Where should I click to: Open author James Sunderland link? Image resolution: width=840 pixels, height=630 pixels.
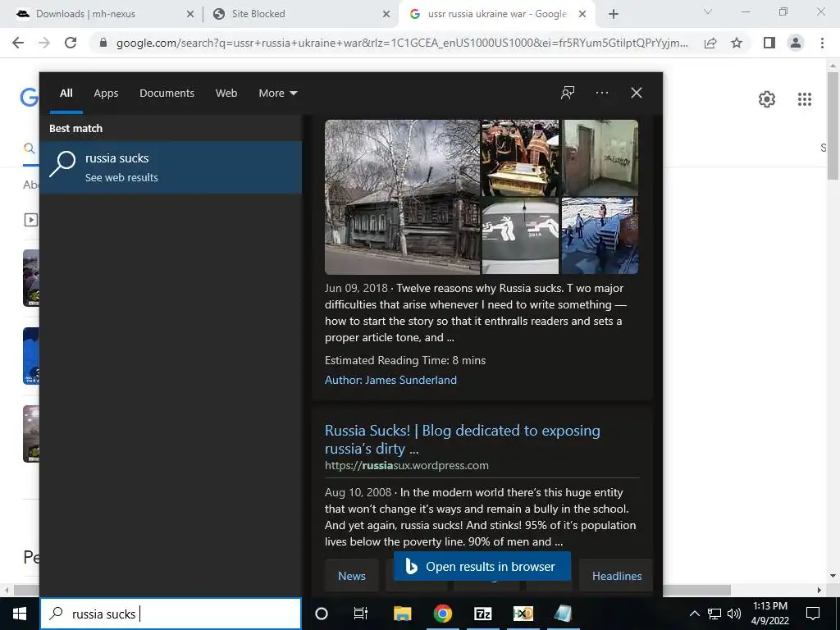coord(390,380)
